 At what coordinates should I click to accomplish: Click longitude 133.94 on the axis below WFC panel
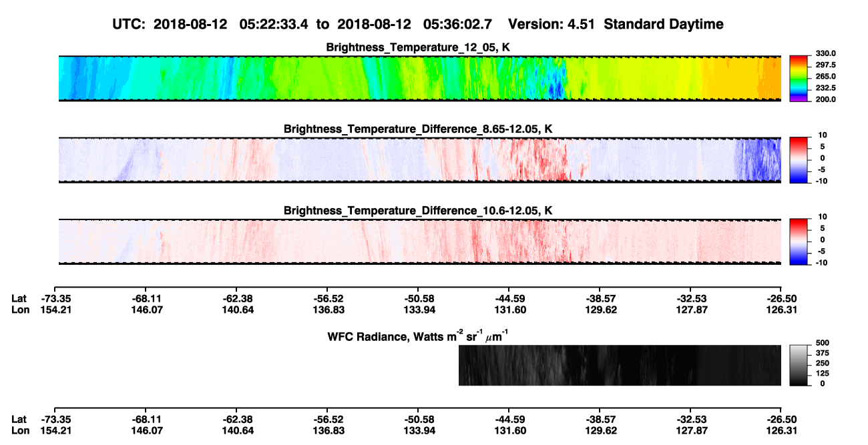point(418,430)
